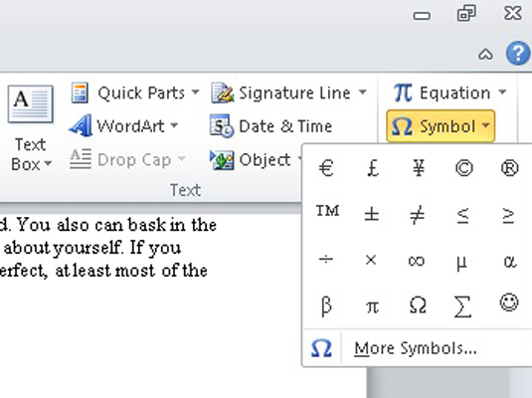The height and width of the screenshot is (398, 532).
Task: Expand the Drop Cap dropdown arrow
Action: point(182,158)
